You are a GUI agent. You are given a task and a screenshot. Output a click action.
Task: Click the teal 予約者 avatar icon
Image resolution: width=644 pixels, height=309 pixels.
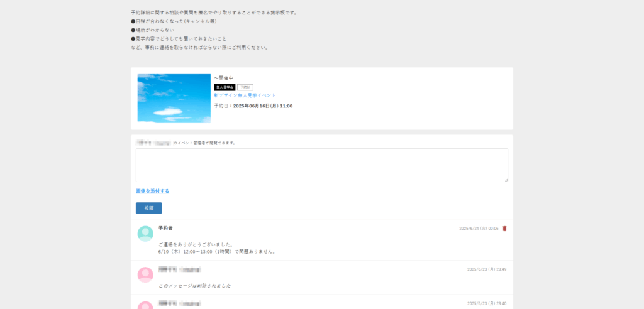(x=145, y=234)
